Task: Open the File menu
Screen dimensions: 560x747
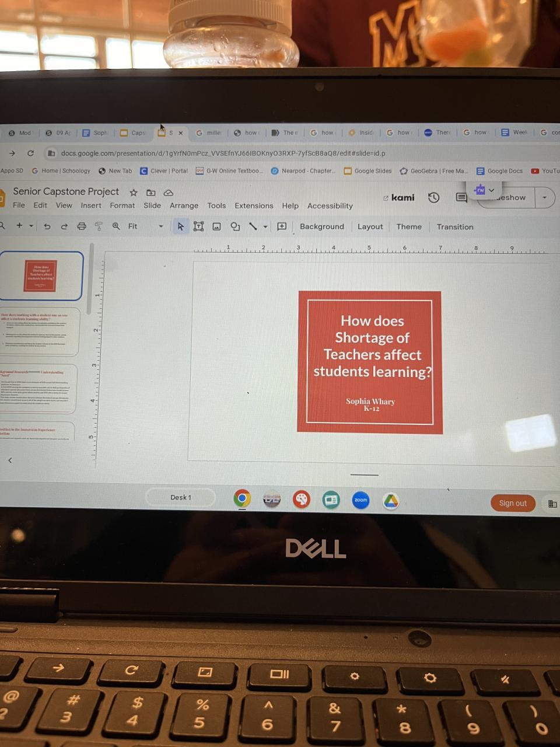Action: 19,205
